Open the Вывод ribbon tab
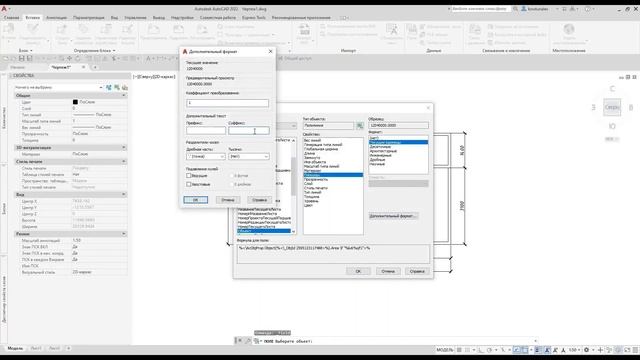Viewport: 640px width, 360px height. click(x=159, y=18)
